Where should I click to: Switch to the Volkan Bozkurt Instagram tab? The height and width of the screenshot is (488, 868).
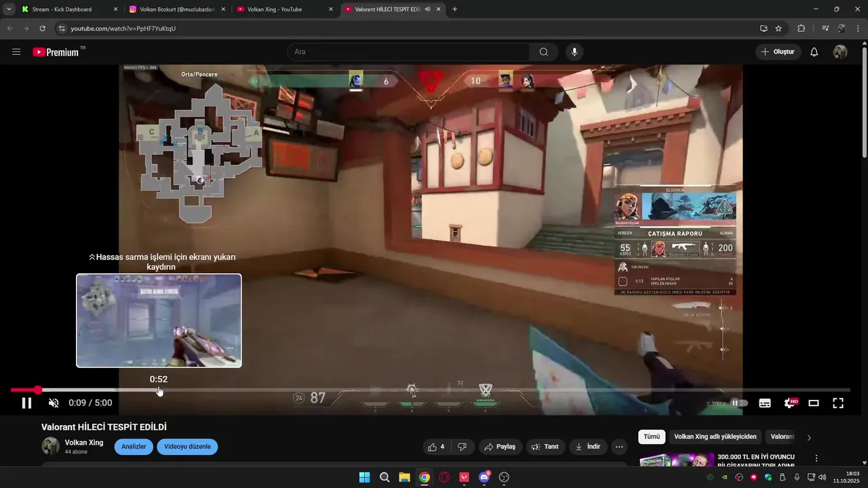click(x=177, y=9)
